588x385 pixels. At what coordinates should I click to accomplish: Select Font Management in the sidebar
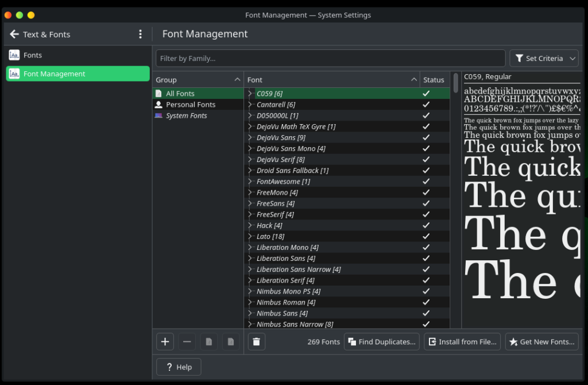click(x=78, y=74)
